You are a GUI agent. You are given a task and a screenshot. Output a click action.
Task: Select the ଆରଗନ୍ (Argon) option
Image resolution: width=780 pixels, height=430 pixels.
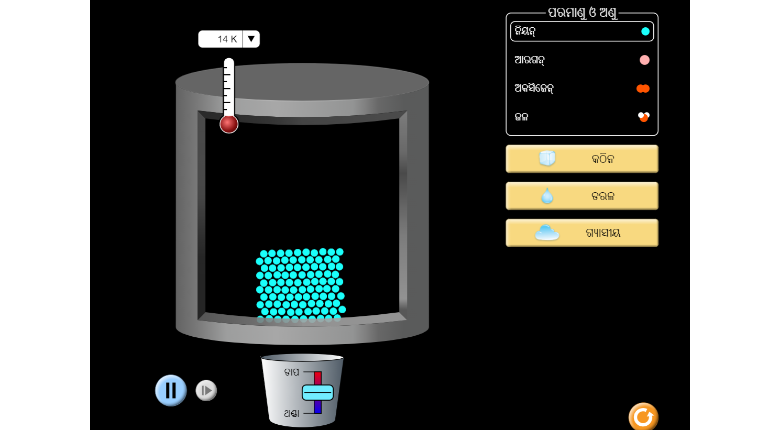pos(581,60)
